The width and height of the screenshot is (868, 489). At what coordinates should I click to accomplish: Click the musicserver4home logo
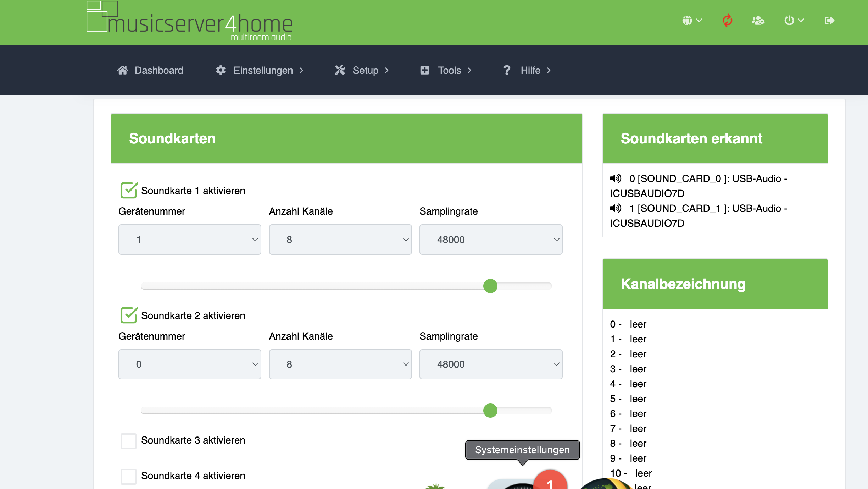(190, 21)
